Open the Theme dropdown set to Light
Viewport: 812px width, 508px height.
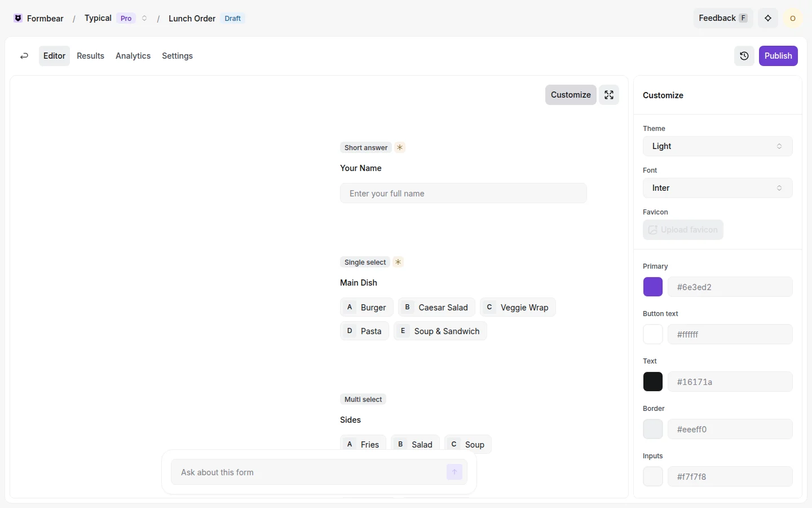coord(718,146)
